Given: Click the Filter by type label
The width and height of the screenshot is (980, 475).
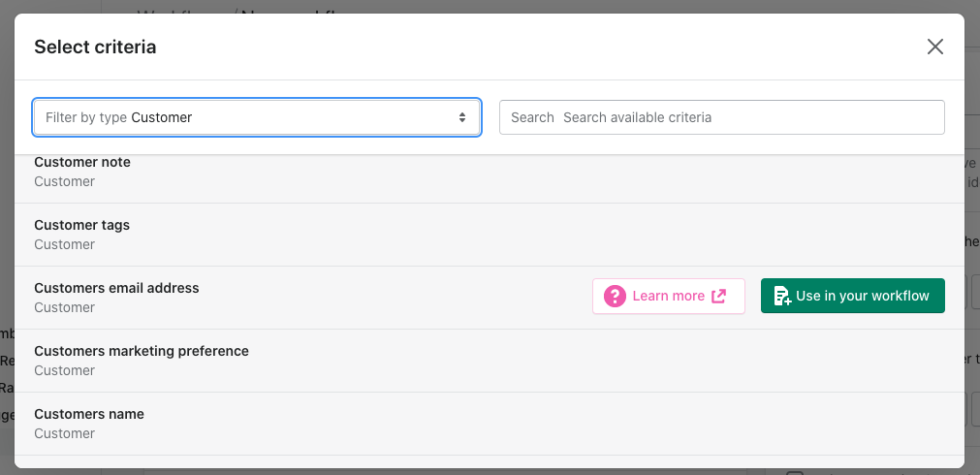Looking at the screenshot, I should (x=86, y=117).
